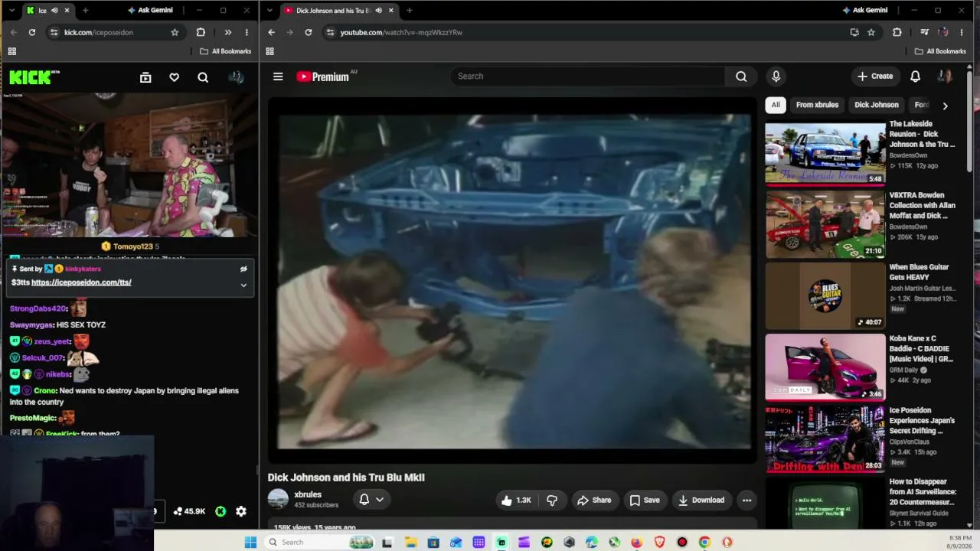This screenshot has height=551, width=980.
Task: Open media controls in YouTube window toolbar
Action: (924, 32)
